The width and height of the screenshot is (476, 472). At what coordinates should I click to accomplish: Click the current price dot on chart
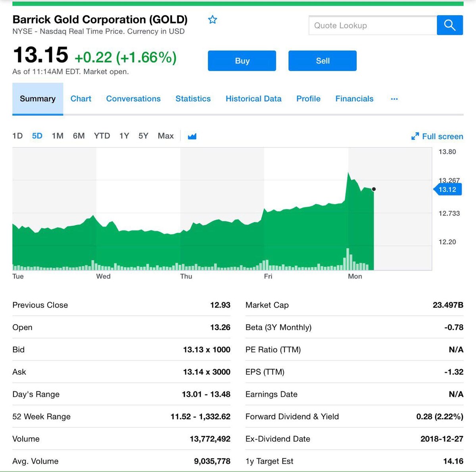pos(374,189)
